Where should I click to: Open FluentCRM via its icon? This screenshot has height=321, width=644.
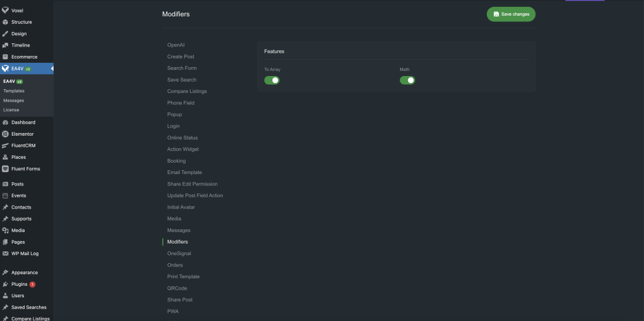click(x=6, y=146)
